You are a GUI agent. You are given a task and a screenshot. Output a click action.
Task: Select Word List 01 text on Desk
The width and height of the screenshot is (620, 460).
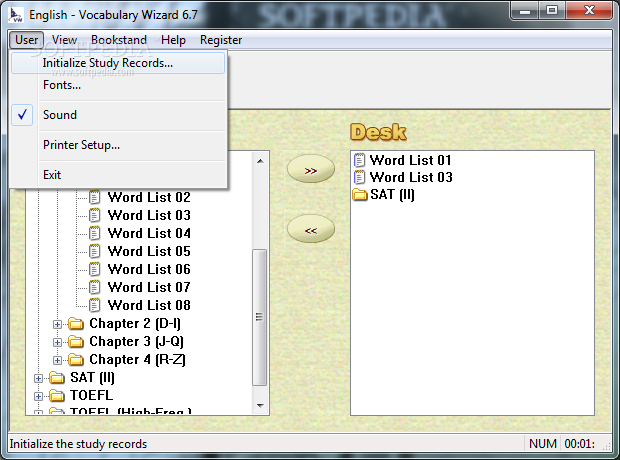410,160
